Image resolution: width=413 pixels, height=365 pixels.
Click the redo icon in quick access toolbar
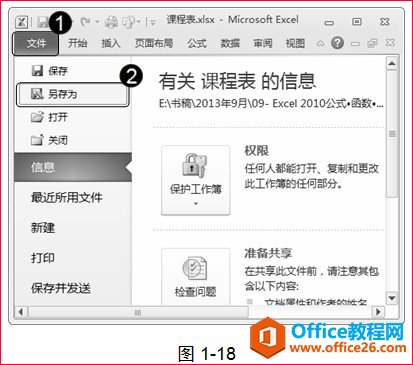click(86, 22)
